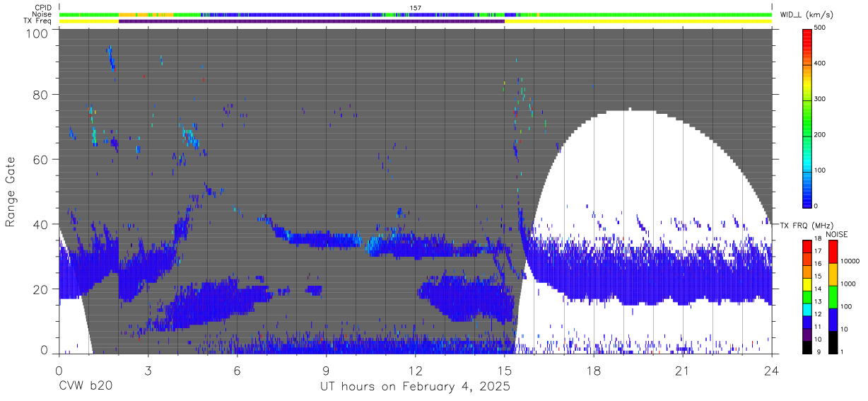Click the 300 label on width colorbar
The height and width of the screenshot is (401, 868).
coord(821,99)
